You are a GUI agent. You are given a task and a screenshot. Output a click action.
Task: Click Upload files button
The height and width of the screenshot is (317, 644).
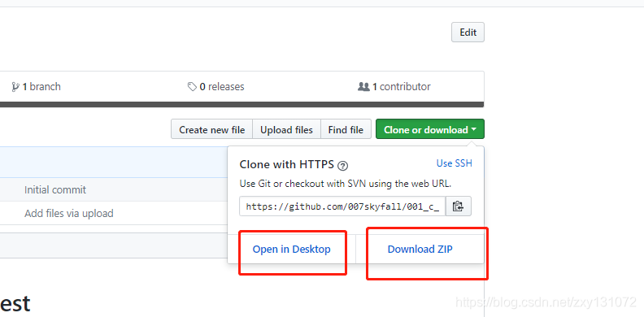click(x=287, y=130)
